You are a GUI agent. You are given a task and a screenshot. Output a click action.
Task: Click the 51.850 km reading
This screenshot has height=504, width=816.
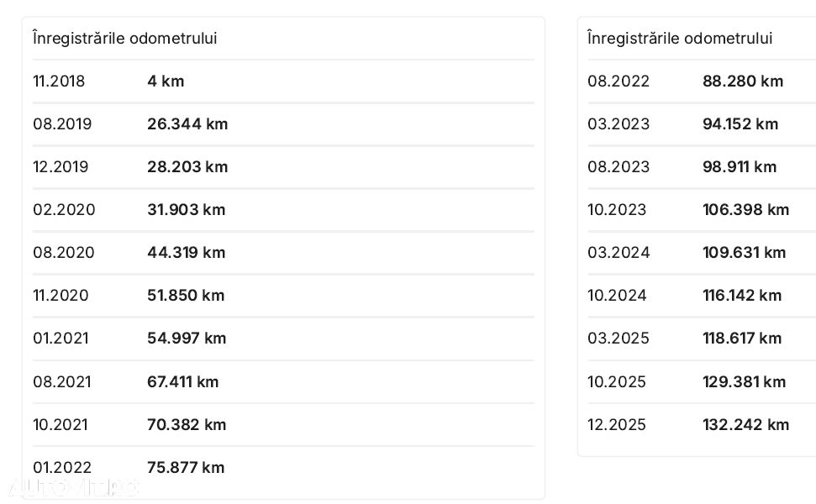[x=186, y=296]
